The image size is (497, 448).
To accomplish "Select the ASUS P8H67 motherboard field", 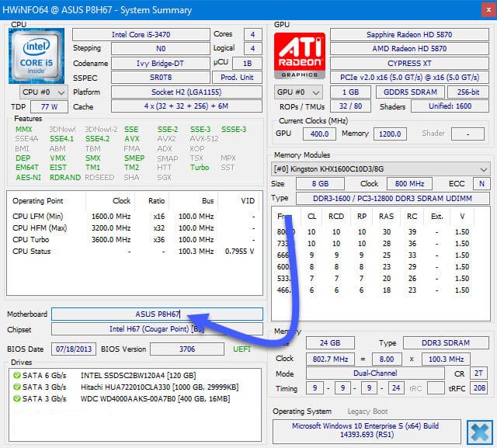I will [157, 314].
